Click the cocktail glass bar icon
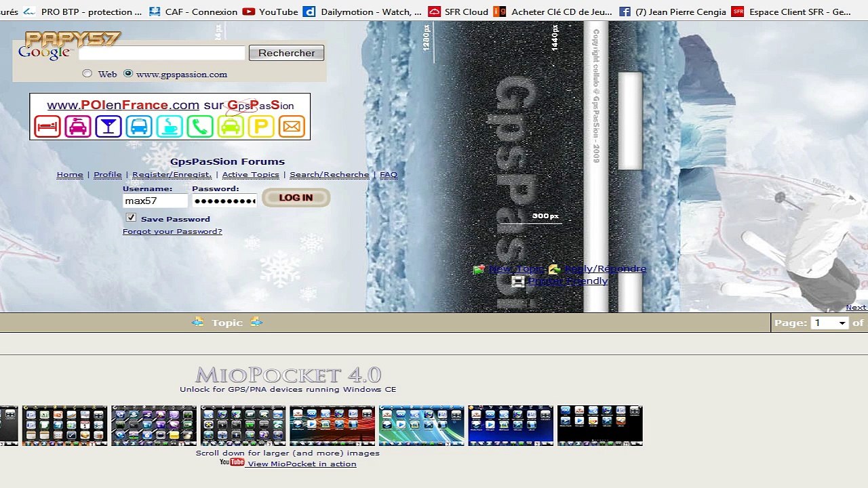Image resolution: width=868 pixels, height=488 pixels. 108,127
